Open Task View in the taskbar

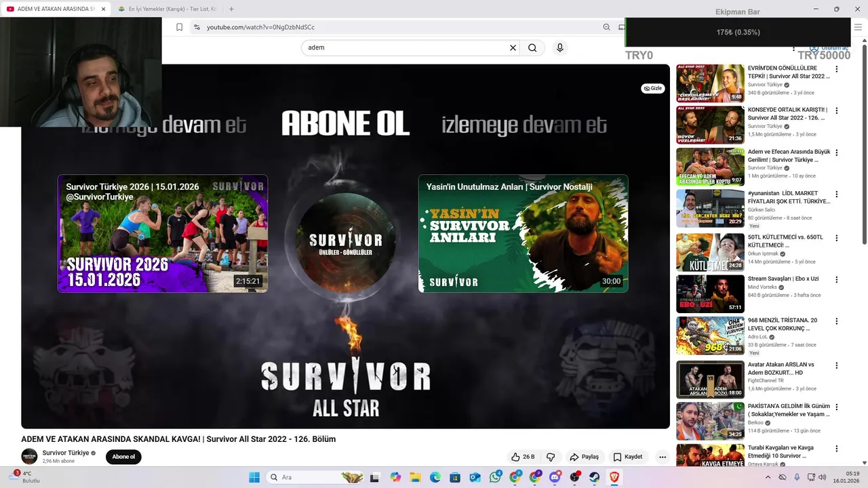coord(374,477)
